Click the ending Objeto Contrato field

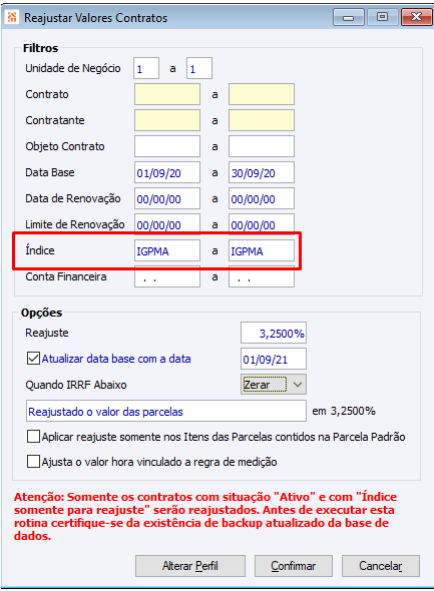point(261,146)
